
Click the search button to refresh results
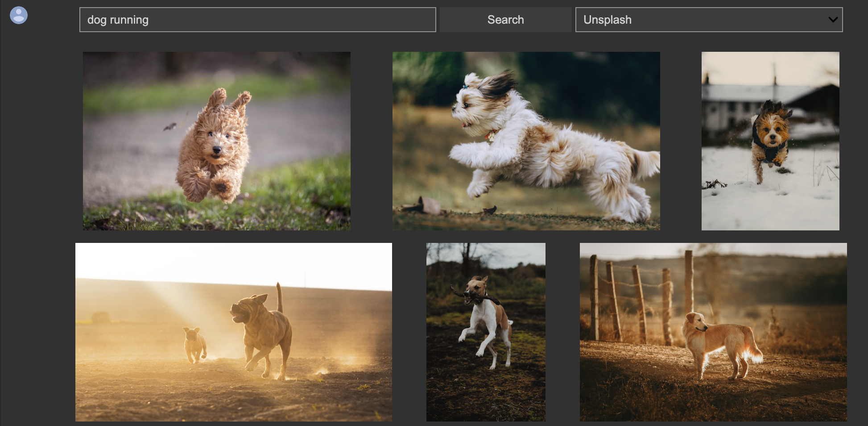click(505, 19)
